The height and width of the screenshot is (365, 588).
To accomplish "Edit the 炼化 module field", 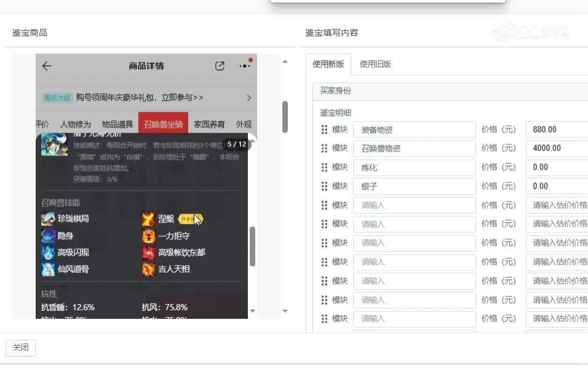I will [415, 168].
